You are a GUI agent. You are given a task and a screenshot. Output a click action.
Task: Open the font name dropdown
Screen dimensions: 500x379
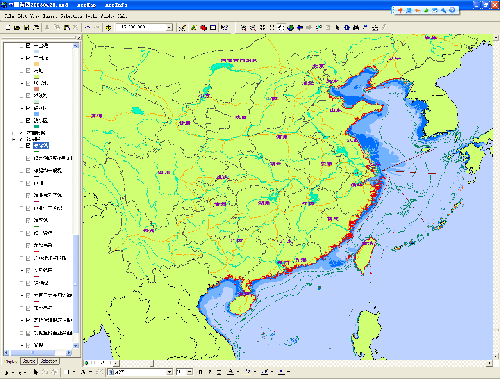169,372
